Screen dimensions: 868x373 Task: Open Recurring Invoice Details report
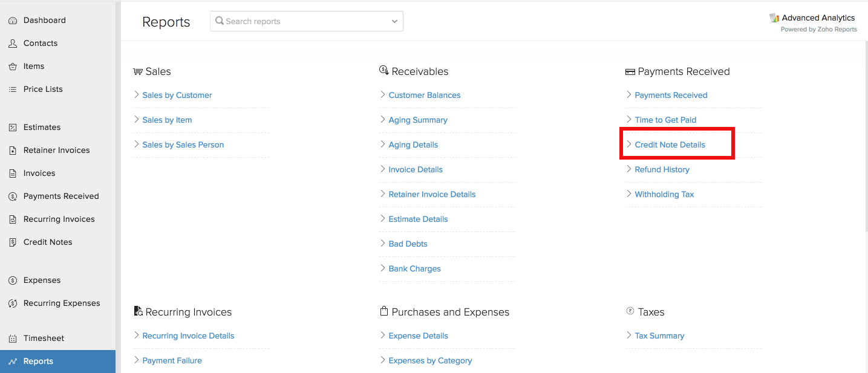(188, 336)
